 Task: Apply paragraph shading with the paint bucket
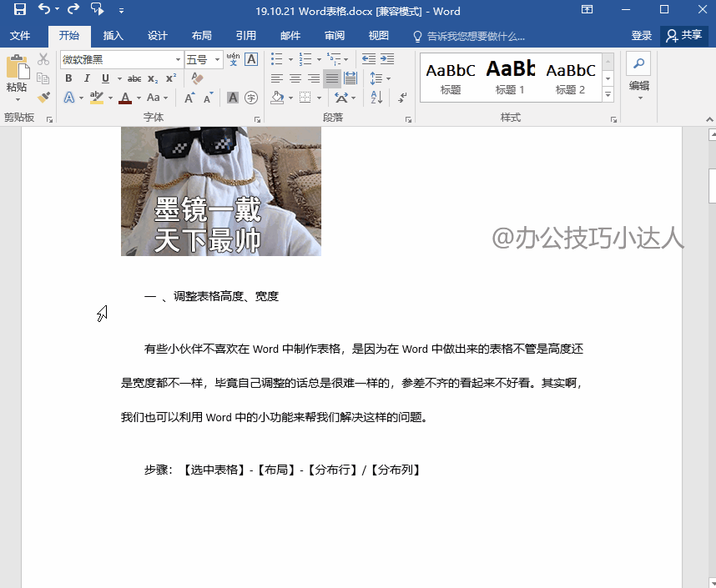277,98
